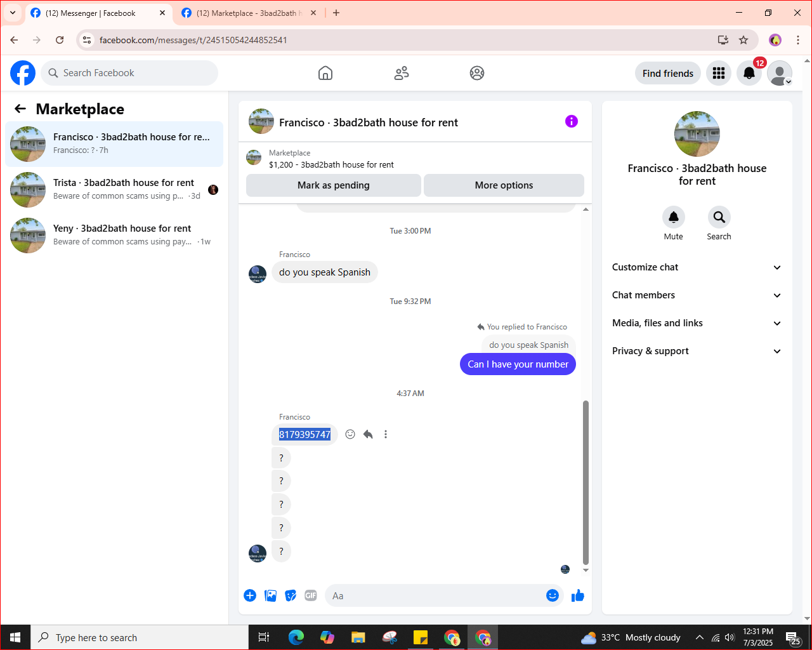Expand Media, files and links section
Screen dimensions: 812x650
tap(697, 323)
